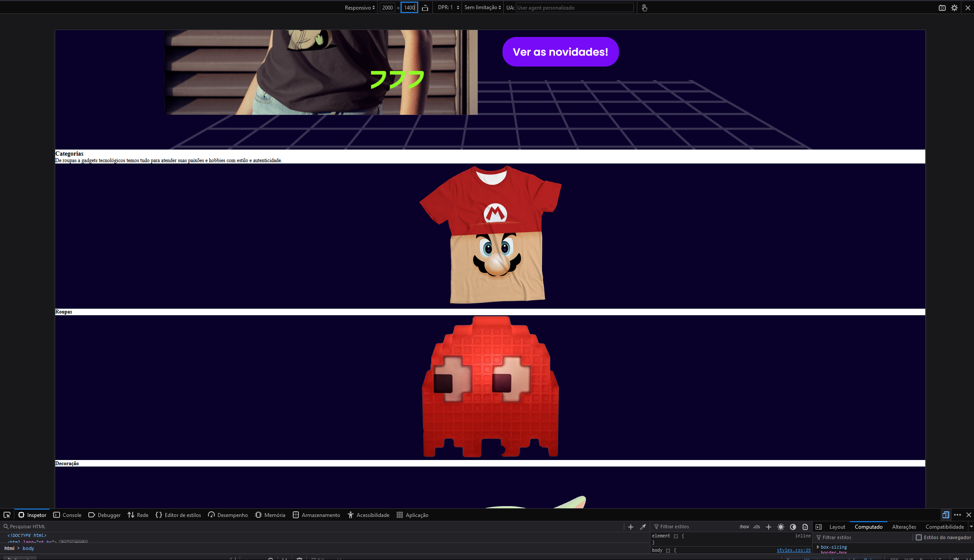
Task: Expand the box-sizing computed property
Action: coord(818,547)
